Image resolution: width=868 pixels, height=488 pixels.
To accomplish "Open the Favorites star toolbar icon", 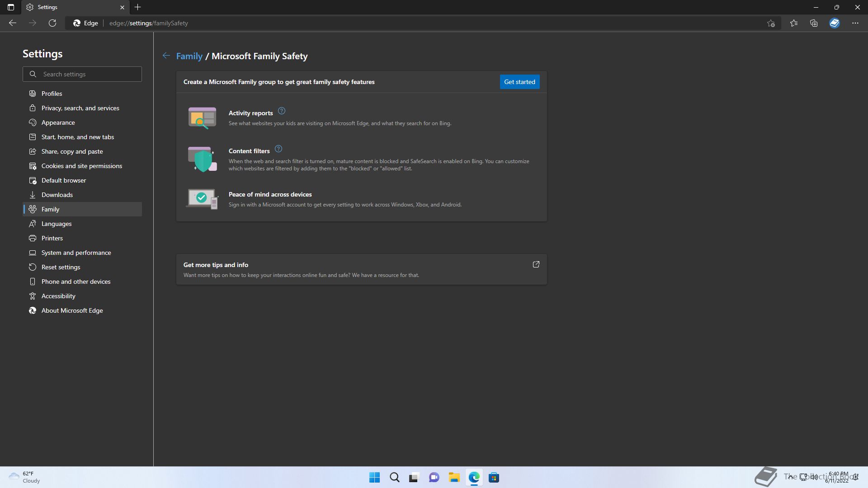I will (x=794, y=23).
